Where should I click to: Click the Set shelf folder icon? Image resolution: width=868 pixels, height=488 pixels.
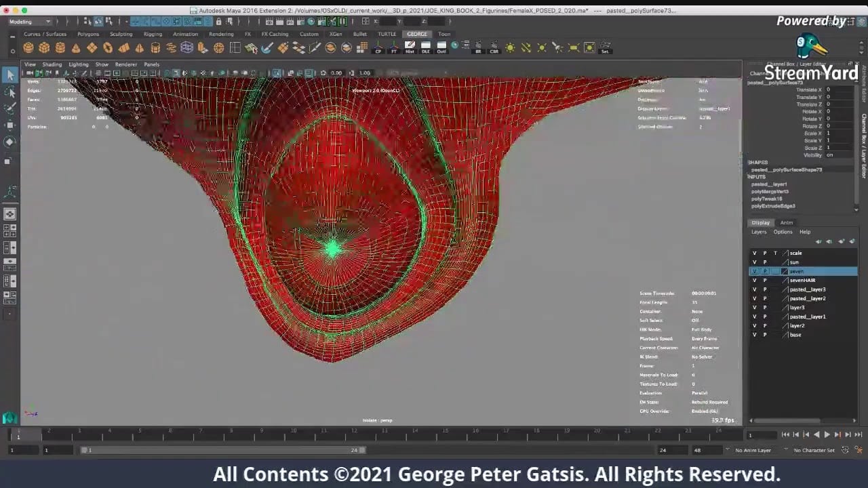605,47
